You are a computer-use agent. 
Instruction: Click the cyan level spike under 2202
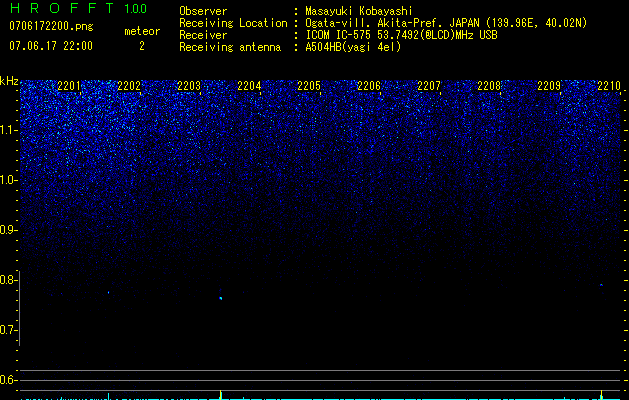pyautogui.click(x=108, y=396)
